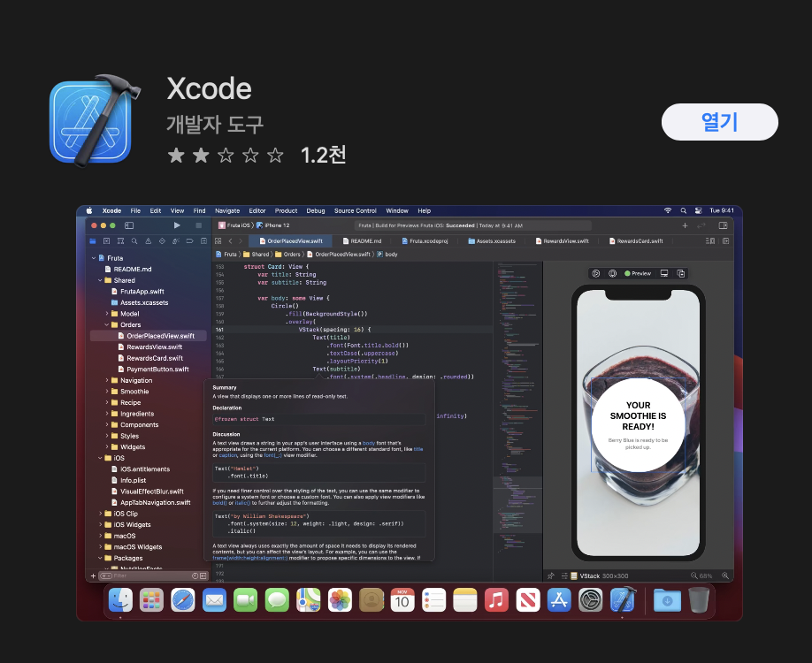Click the editor forward arrow
The height and width of the screenshot is (663, 812).
coord(241,240)
